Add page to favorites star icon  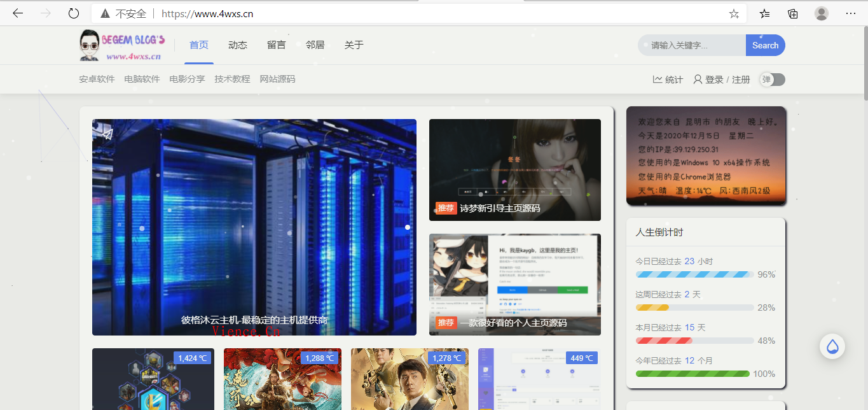tap(734, 13)
